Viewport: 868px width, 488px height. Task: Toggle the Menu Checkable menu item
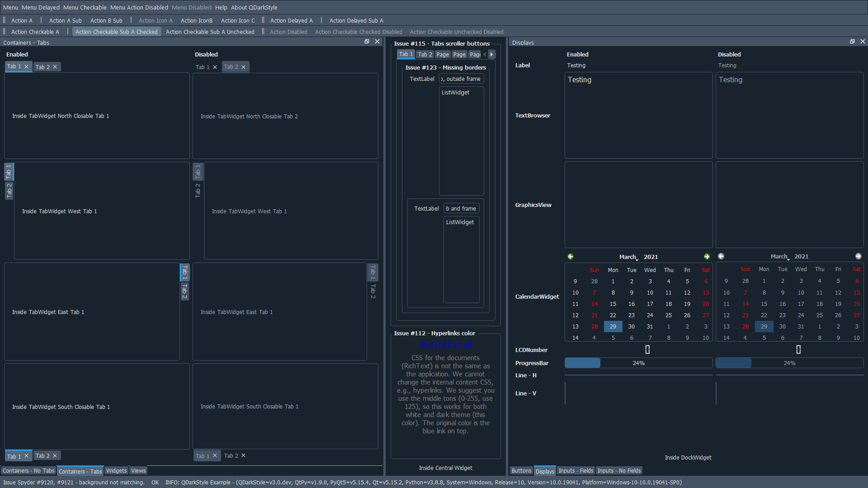84,7
